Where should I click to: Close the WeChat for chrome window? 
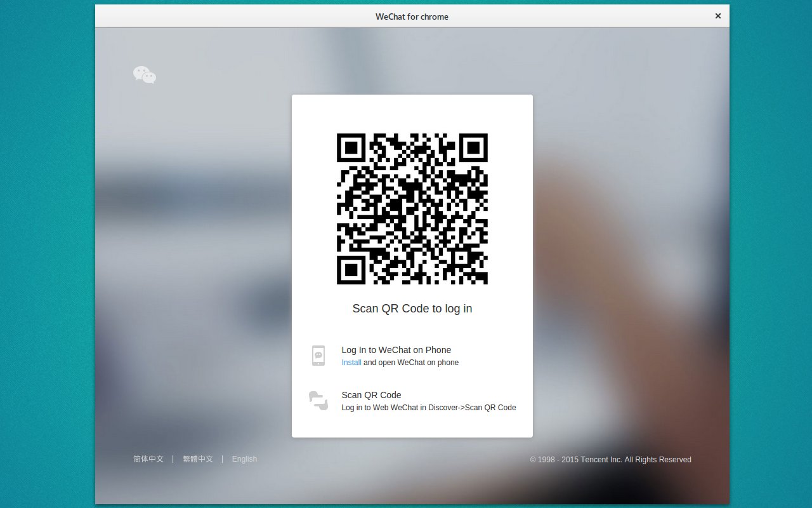tap(718, 17)
